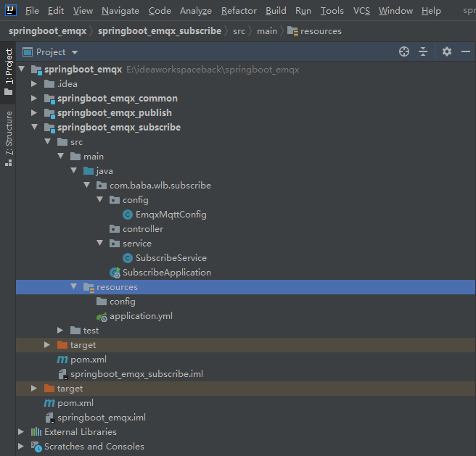
Task: Click the locate target icon in Project panel
Action: 404,51
